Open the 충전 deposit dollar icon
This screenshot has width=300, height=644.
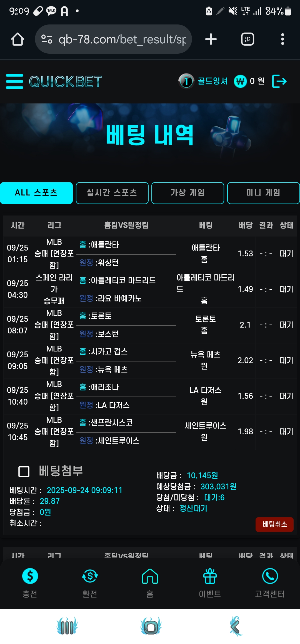point(30,576)
